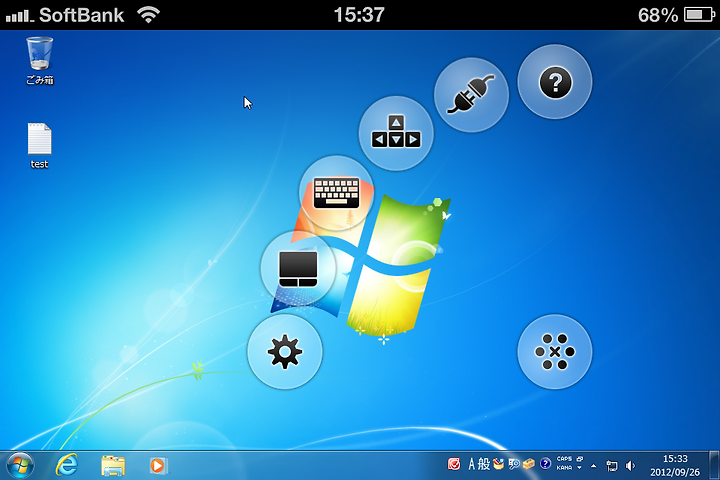
Task: Click the blue IME help icon
Action: 545,463
